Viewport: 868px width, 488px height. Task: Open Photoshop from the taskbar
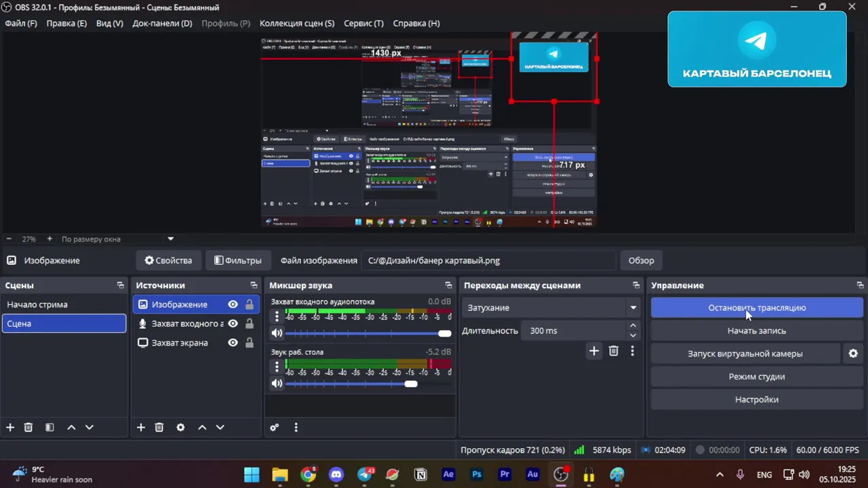coord(477,474)
